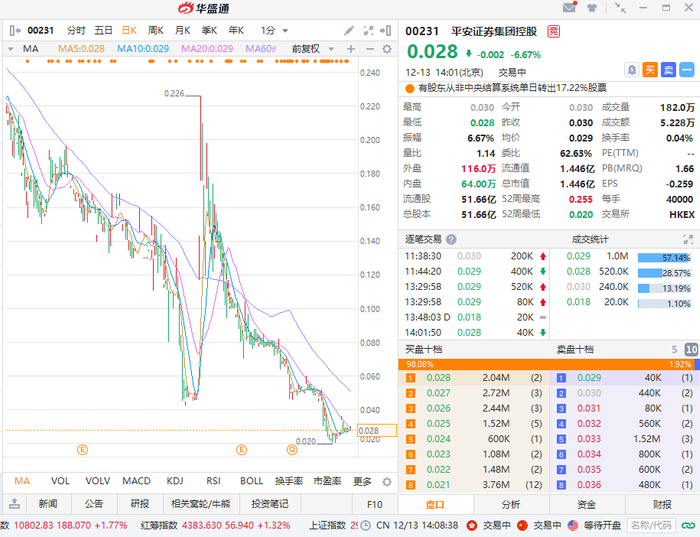Open the 公告 announcements button

[x=94, y=504]
